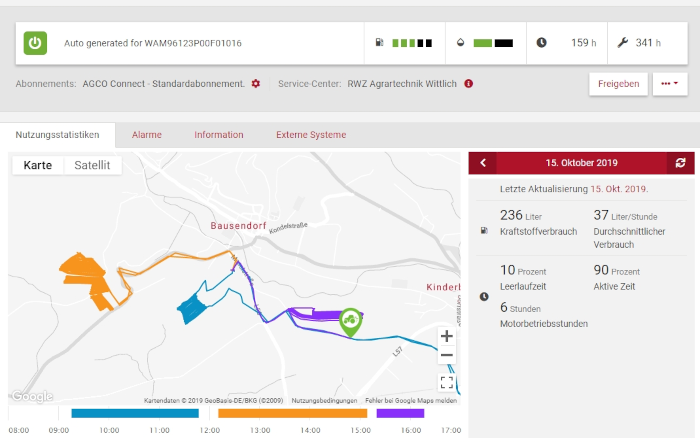Click the green tractor map marker
Viewport: 700px width, 442px height.
point(350,320)
